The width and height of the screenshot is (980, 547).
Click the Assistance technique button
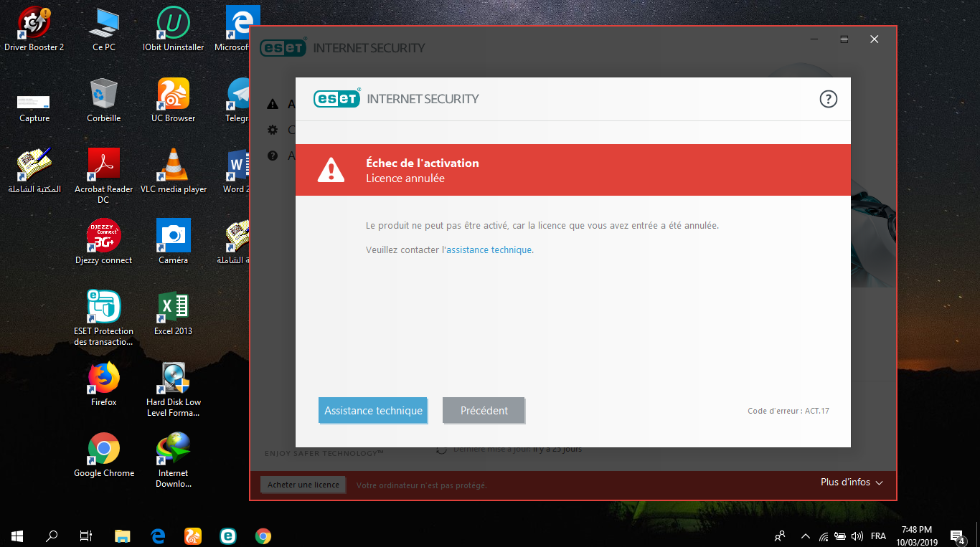373,411
